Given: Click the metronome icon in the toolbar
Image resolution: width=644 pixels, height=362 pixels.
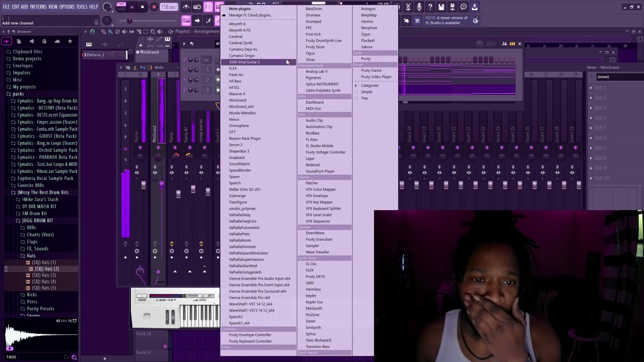Looking at the screenshot, I should click(x=186, y=7).
